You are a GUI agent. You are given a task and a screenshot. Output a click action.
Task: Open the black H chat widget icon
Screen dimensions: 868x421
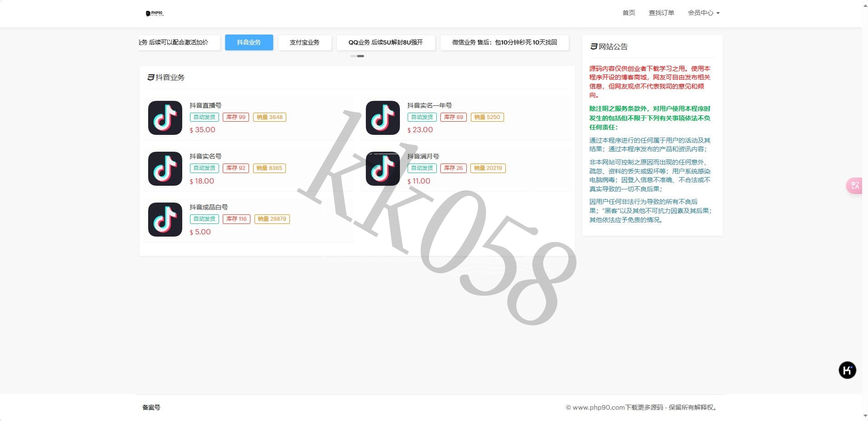coord(847,370)
